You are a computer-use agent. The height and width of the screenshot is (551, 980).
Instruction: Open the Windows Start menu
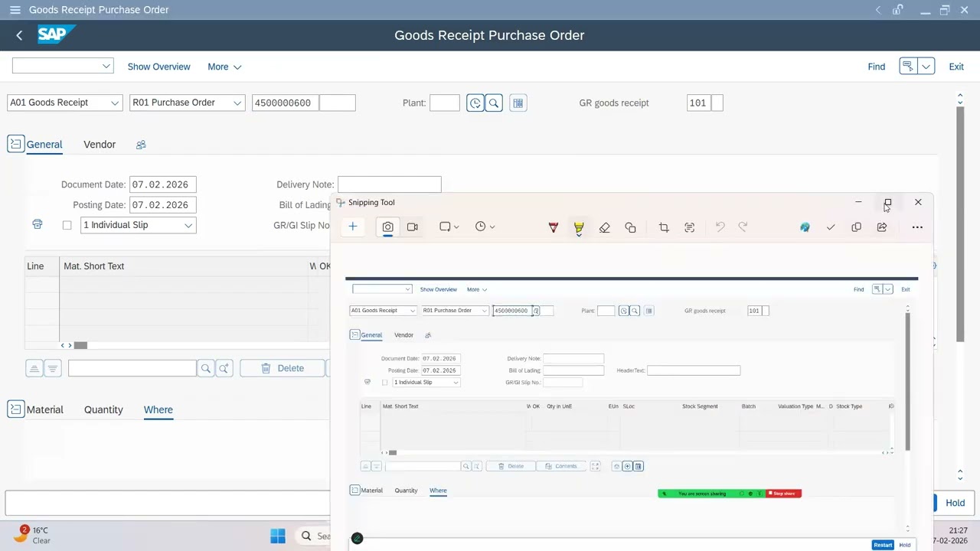click(x=278, y=536)
